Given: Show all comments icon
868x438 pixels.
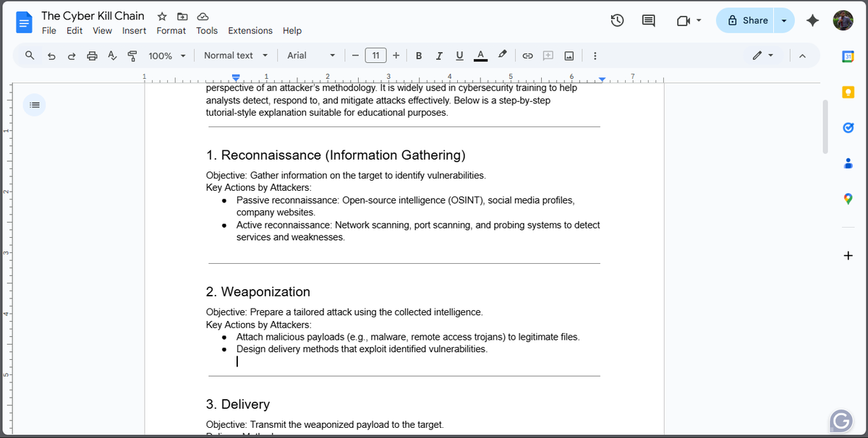Looking at the screenshot, I should coord(649,20).
